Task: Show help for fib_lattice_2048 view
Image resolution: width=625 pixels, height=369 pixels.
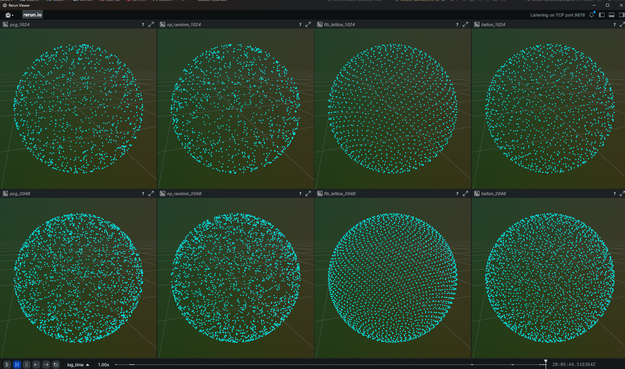Action: (457, 194)
